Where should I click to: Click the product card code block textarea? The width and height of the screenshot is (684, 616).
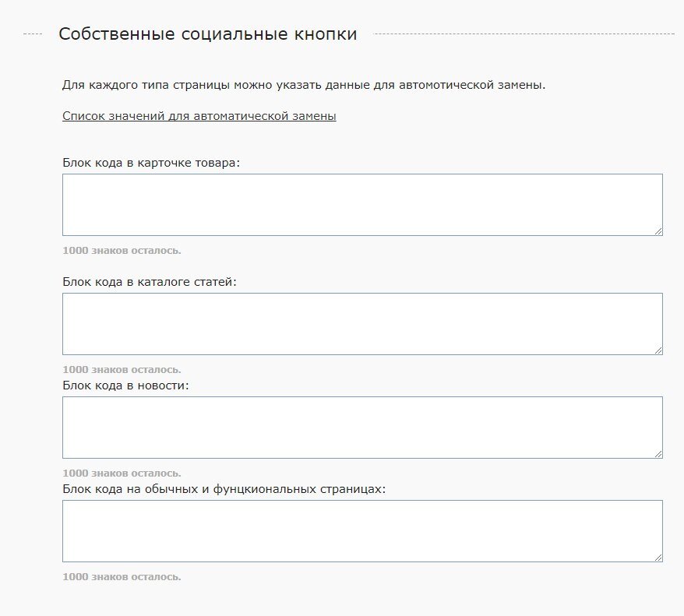click(x=362, y=204)
